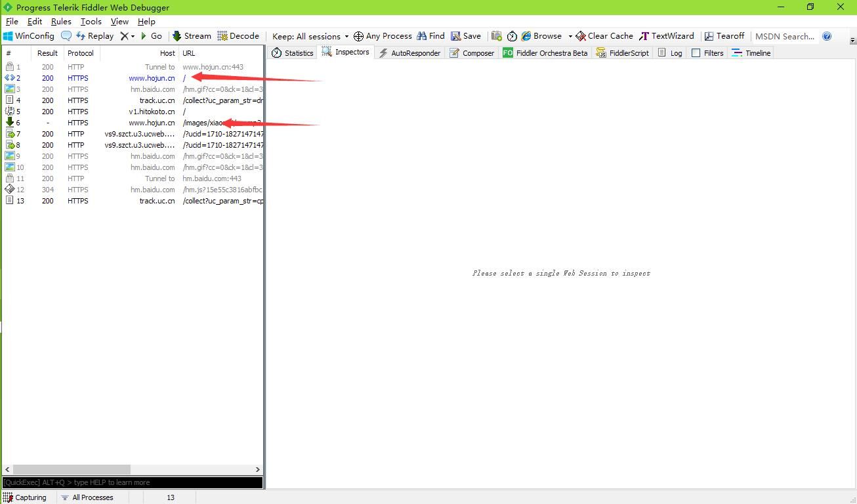Pick the Any Process target tool
This screenshot has height=504, width=857.
383,36
